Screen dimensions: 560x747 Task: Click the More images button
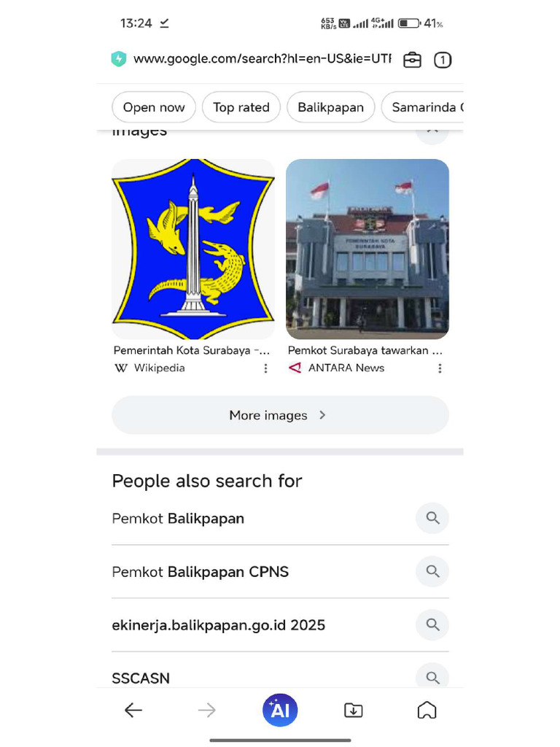pos(280,415)
